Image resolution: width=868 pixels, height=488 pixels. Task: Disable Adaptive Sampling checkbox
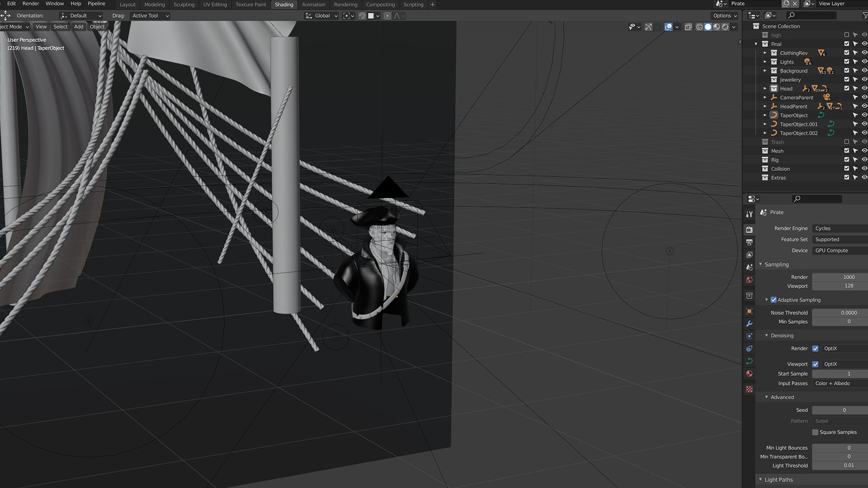774,300
